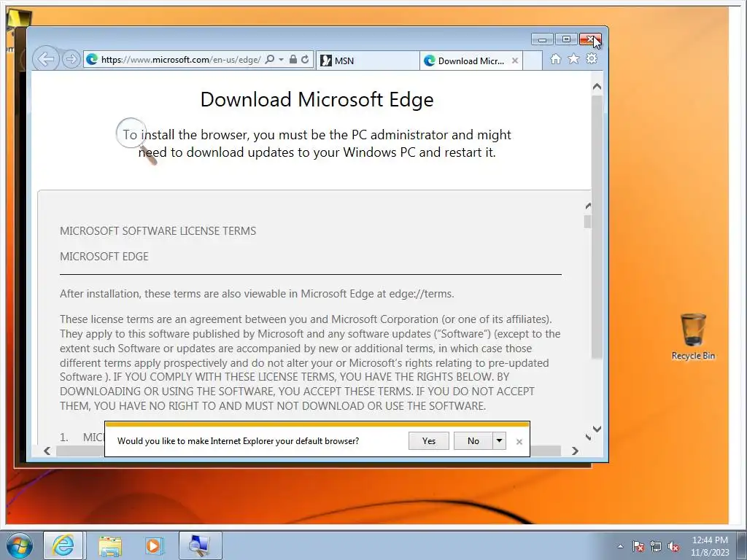Screen dimensions: 747x560
Task: Open the Windows Start menu orb
Action: click(20, 545)
